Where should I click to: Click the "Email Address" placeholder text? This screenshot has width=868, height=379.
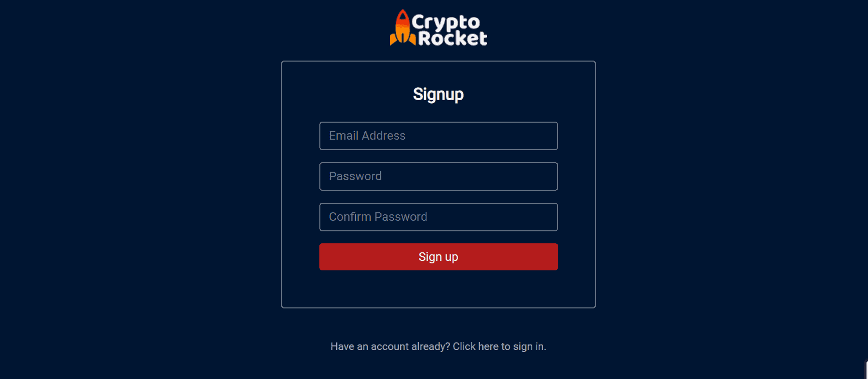(367, 136)
